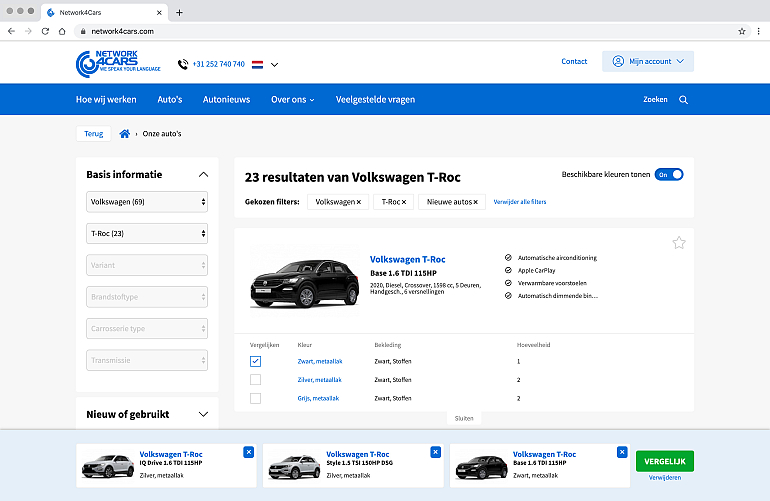The height and width of the screenshot is (501, 770).
Task: Click the Onze auto's breadcrumb
Action: 162,134
